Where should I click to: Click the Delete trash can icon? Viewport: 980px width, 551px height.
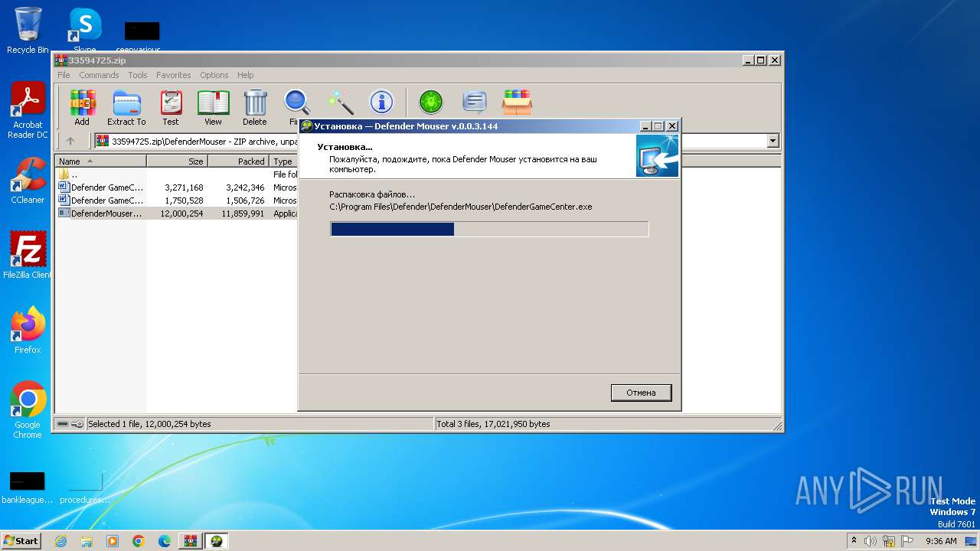pyautogui.click(x=255, y=107)
